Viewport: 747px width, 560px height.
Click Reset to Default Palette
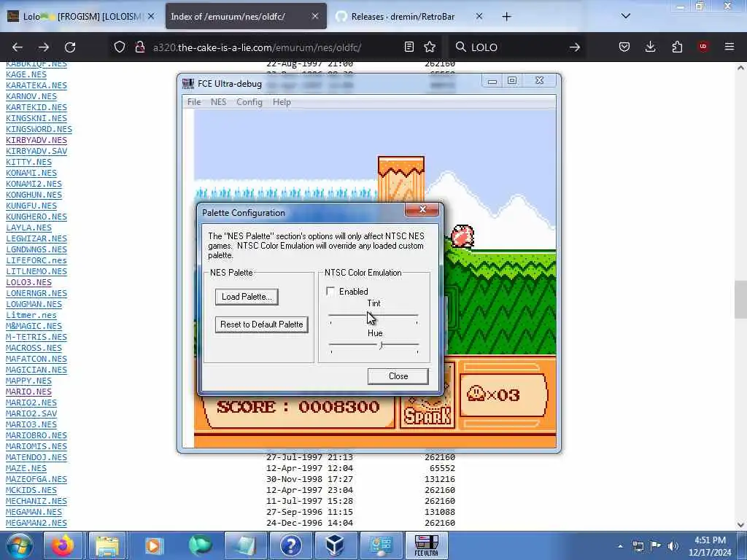click(x=262, y=324)
